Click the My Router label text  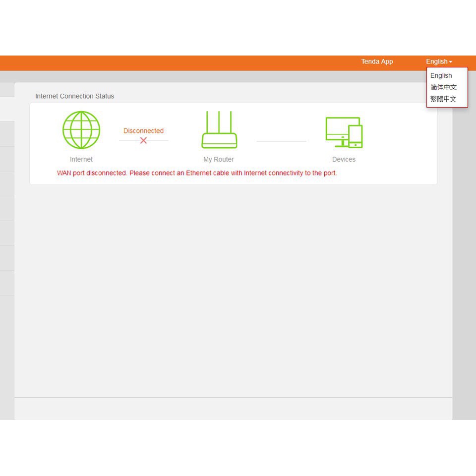(x=219, y=159)
